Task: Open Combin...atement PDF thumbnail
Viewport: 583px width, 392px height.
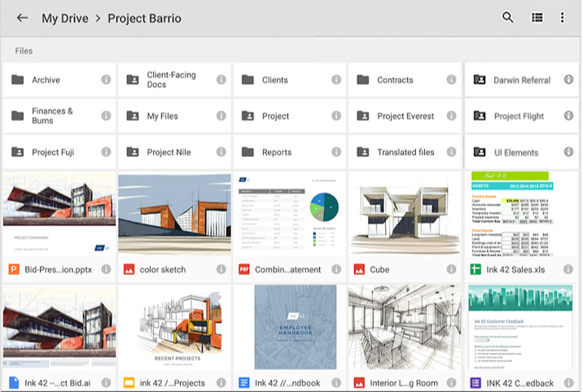Action: (290, 214)
